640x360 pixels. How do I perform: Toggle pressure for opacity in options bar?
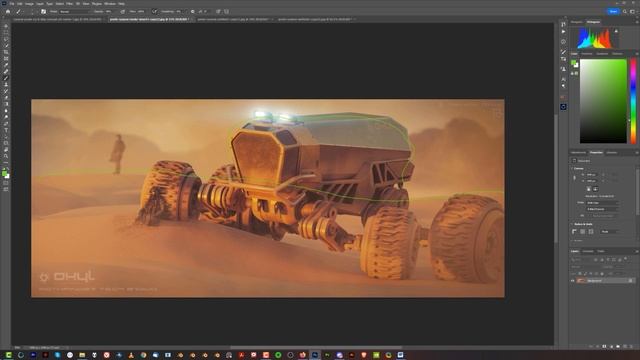point(122,11)
